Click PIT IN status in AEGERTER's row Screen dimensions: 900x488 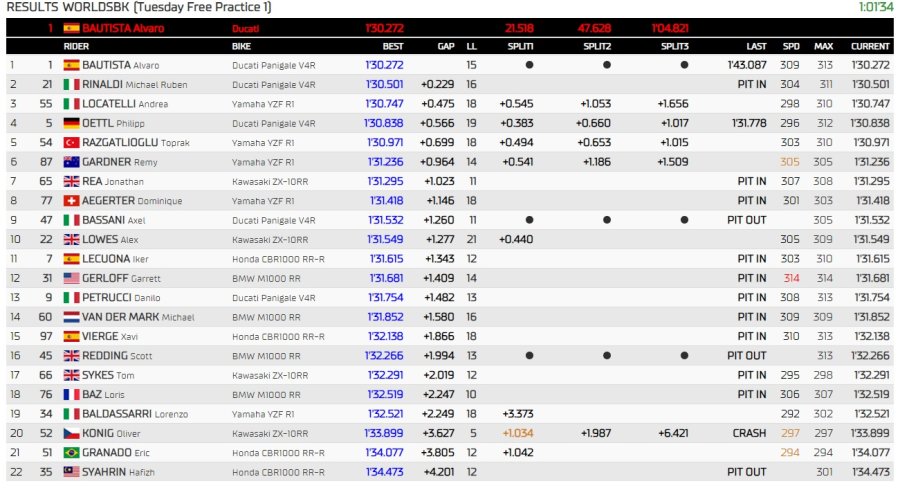coord(751,200)
